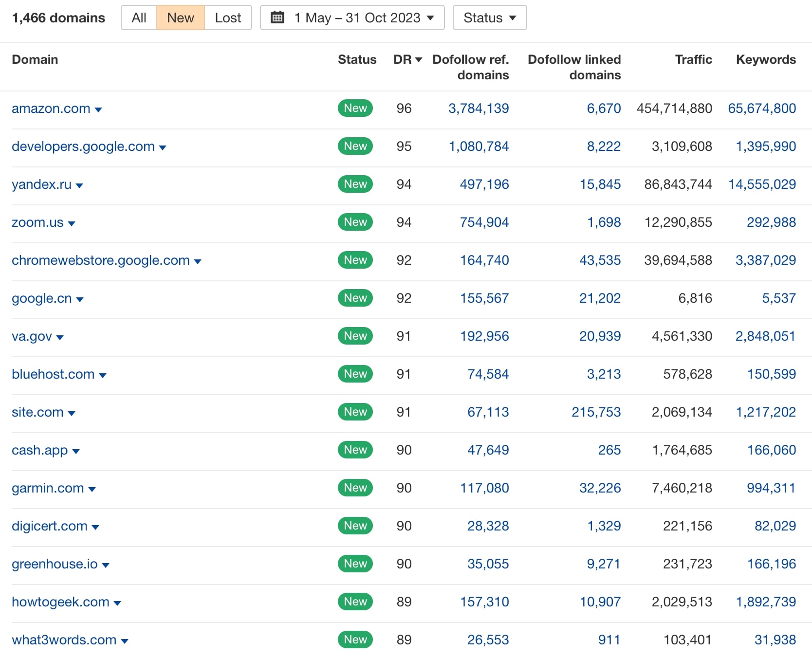The width and height of the screenshot is (812, 658).
Task: Open developers.google.com link
Action: coord(83,146)
